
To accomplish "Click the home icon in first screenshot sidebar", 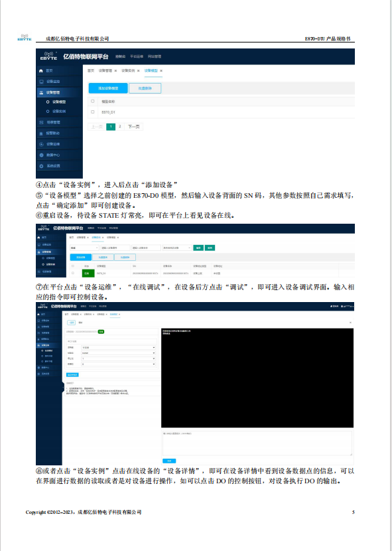I will pyautogui.click(x=41, y=70).
